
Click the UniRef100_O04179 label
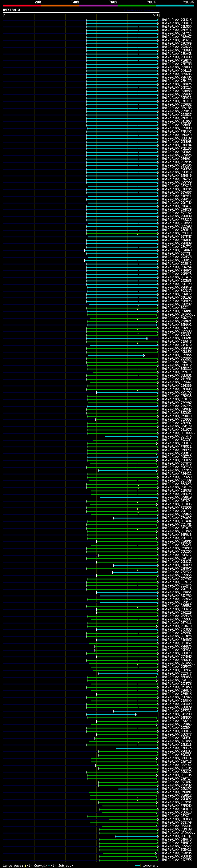(177, 426)
